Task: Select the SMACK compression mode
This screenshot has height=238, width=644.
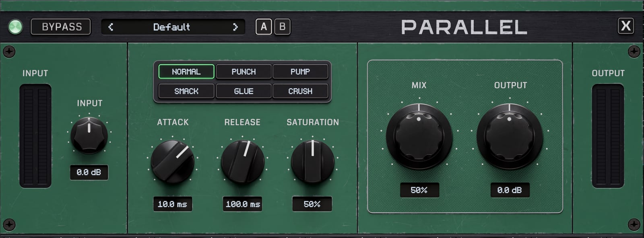Action: [186, 91]
